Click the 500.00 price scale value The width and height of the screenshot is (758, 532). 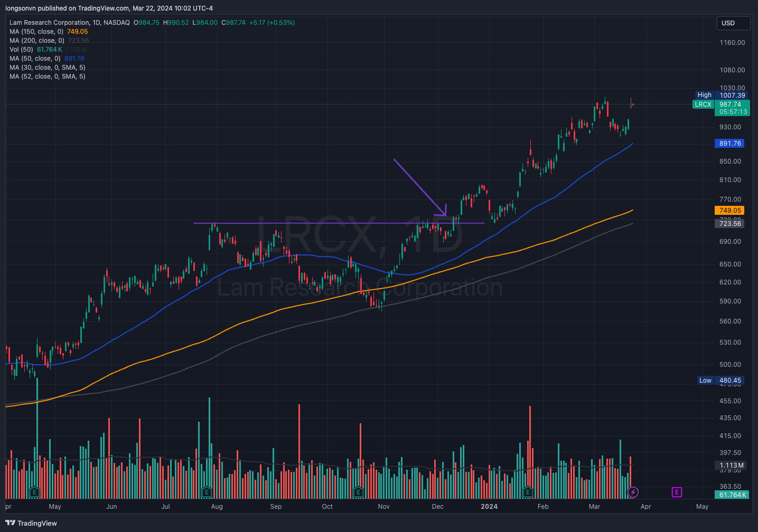click(x=730, y=365)
